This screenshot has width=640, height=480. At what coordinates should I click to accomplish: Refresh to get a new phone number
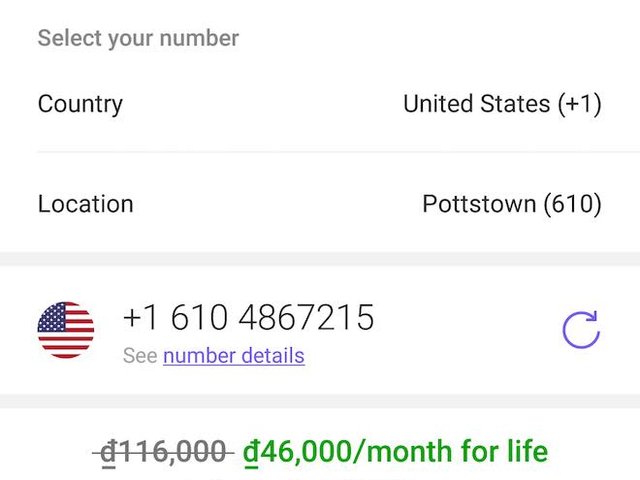pyautogui.click(x=581, y=329)
